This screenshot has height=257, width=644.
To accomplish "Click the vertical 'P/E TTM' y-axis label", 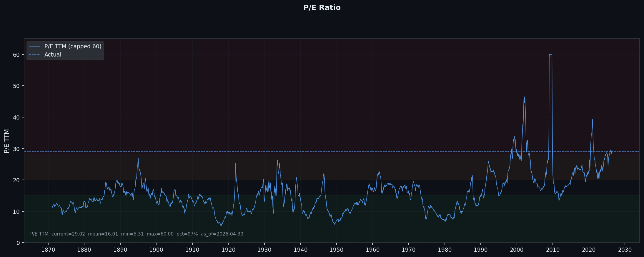I will [7, 141].
